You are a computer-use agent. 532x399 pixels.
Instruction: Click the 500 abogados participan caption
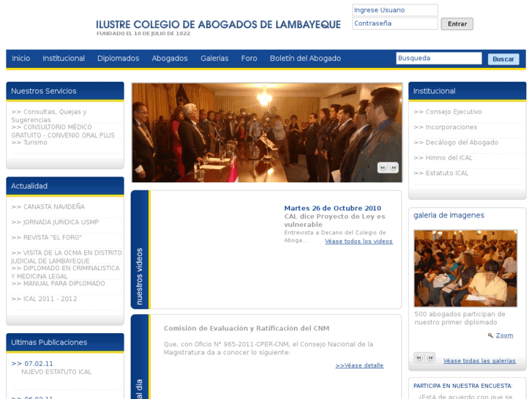pos(460,318)
